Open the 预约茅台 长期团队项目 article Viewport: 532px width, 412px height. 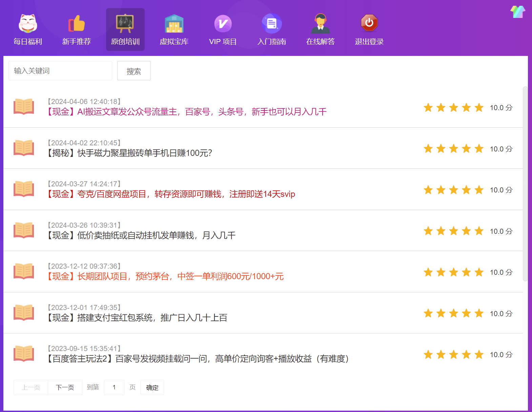165,276
